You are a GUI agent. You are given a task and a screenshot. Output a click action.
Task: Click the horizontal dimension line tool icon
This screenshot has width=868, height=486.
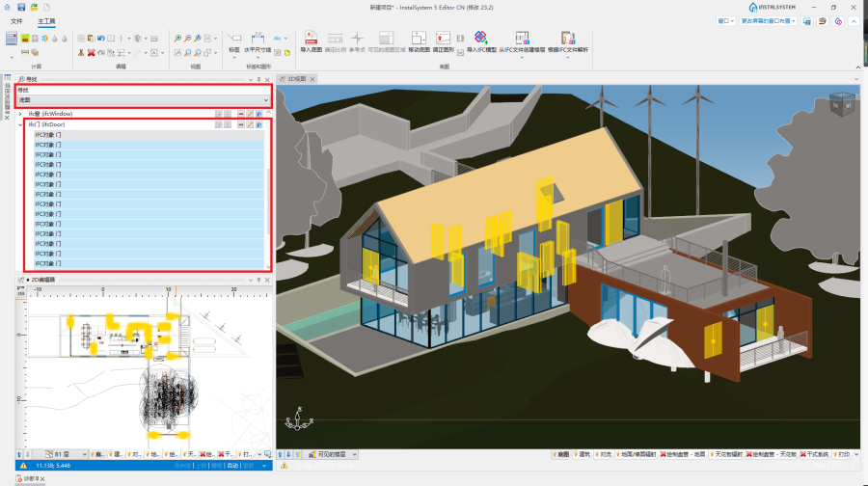pos(258,39)
